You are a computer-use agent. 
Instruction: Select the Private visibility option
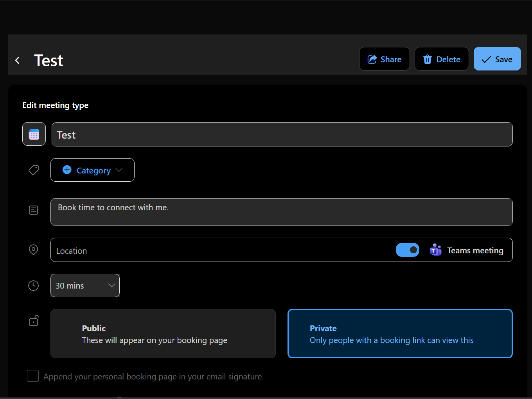400,334
